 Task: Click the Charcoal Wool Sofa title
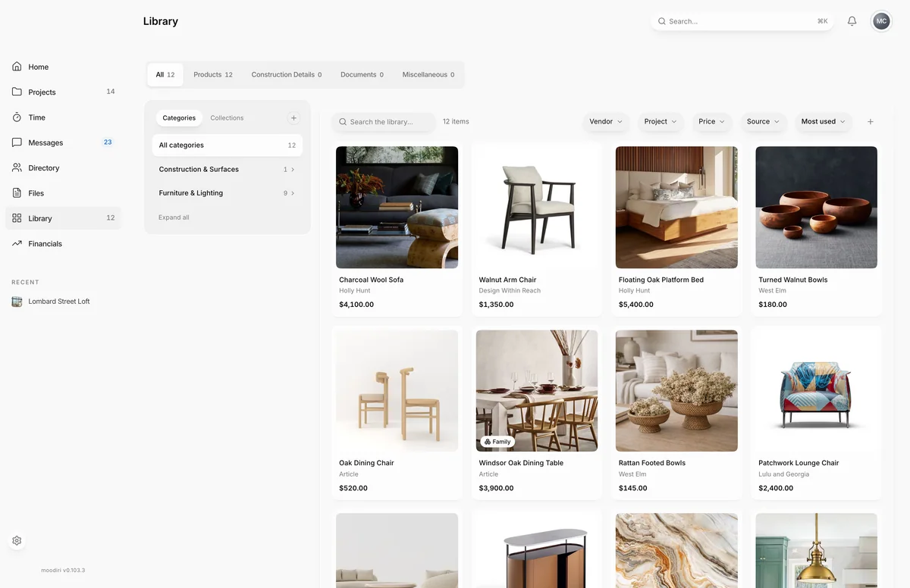(x=371, y=280)
